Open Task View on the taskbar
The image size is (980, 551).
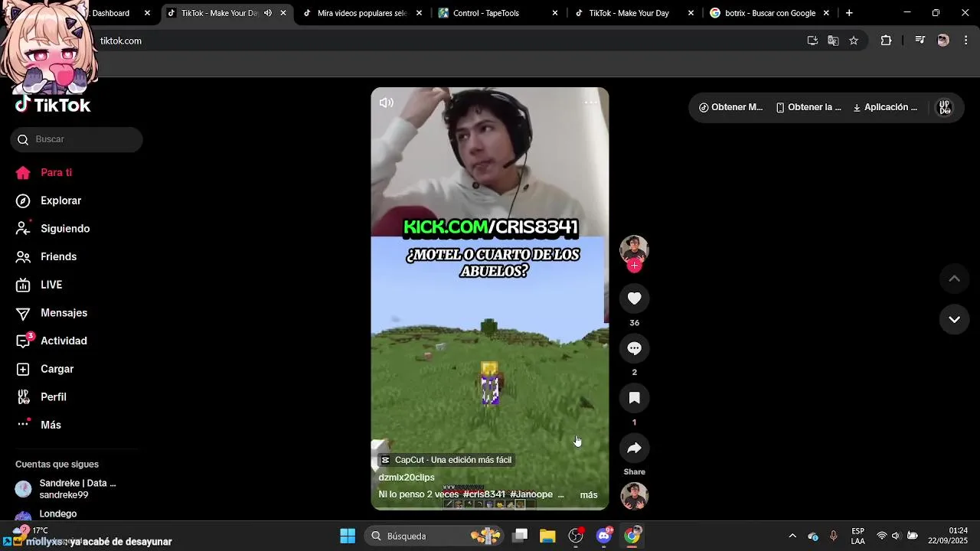pyautogui.click(x=520, y=536)
